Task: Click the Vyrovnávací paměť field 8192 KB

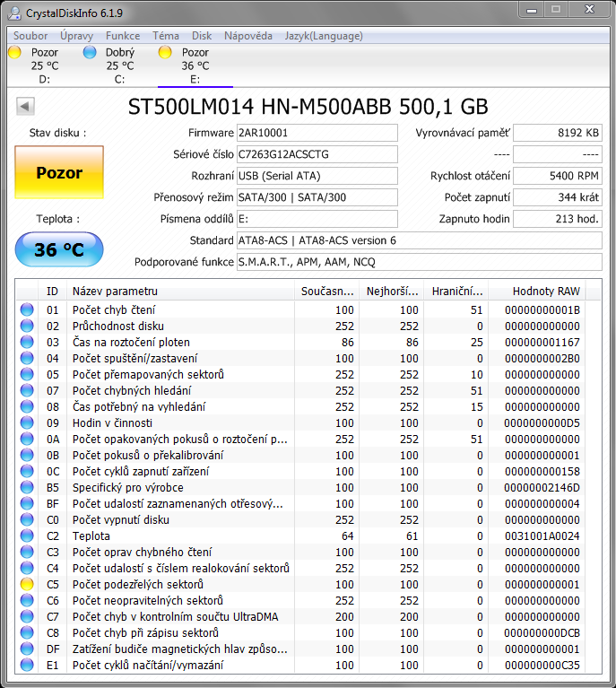Action: (x=558, y=133)
